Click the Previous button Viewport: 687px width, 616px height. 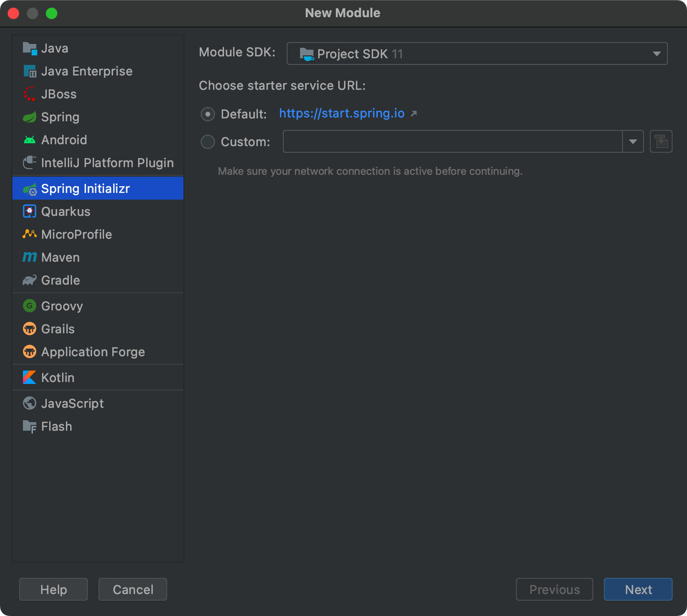555,589
